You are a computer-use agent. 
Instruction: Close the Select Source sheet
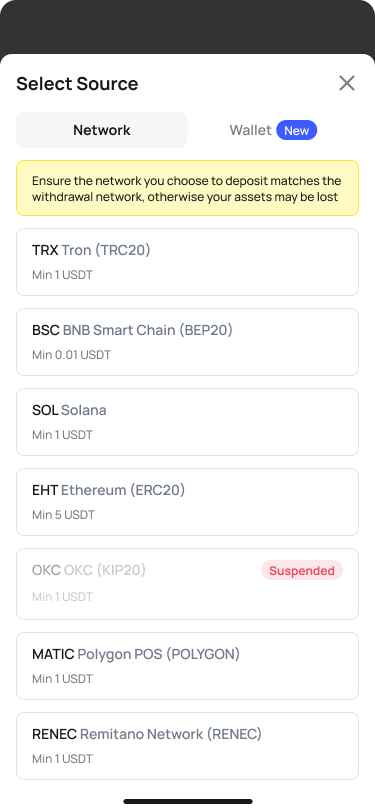click(x=347, y=83)
